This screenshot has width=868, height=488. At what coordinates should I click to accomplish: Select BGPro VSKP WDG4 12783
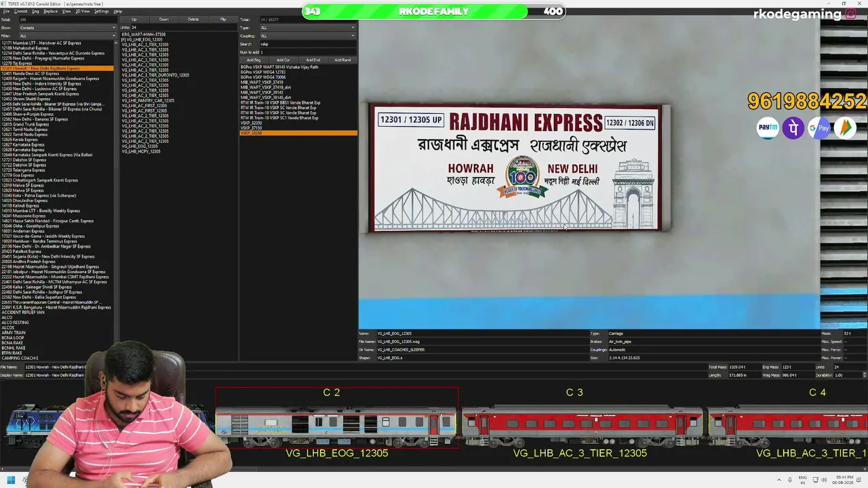pos(263,73)
